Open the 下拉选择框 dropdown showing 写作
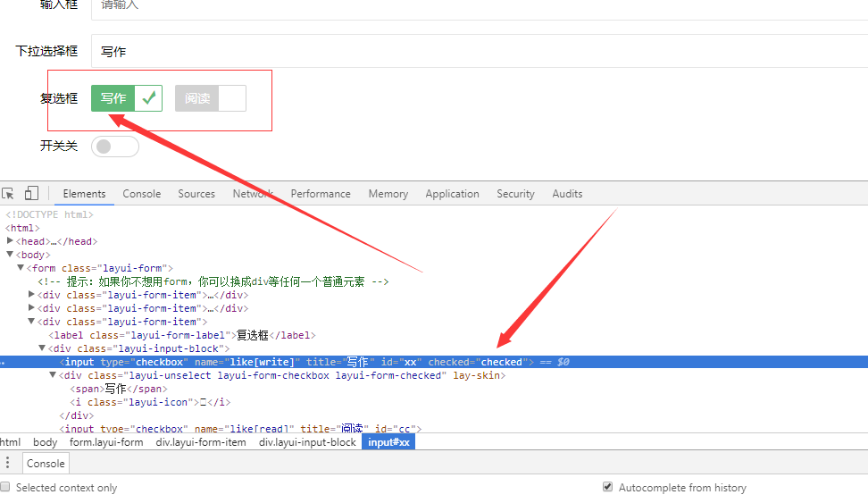The height and width of the screenshot is (503, 868). pyautogui.click(x=480, y=51)
